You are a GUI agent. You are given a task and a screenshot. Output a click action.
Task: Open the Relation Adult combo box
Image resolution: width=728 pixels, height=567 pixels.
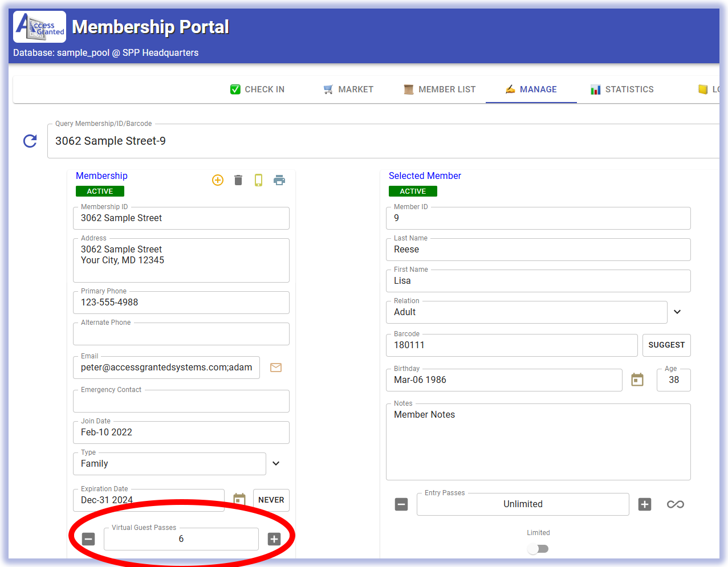(527, 312)
